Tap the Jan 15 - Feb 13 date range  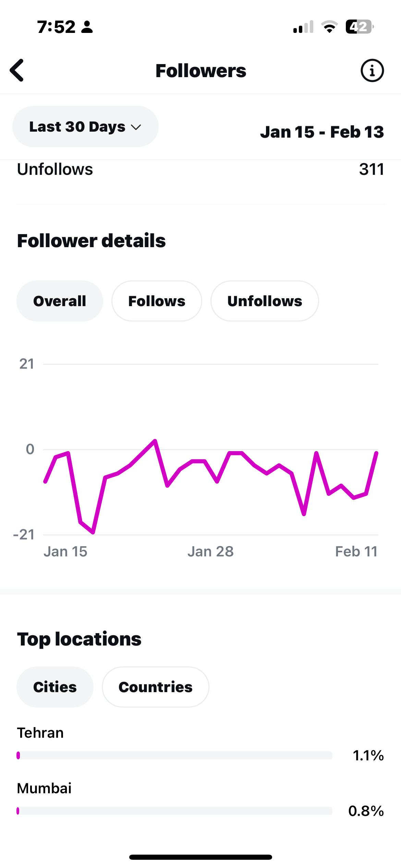pos(322,132)
